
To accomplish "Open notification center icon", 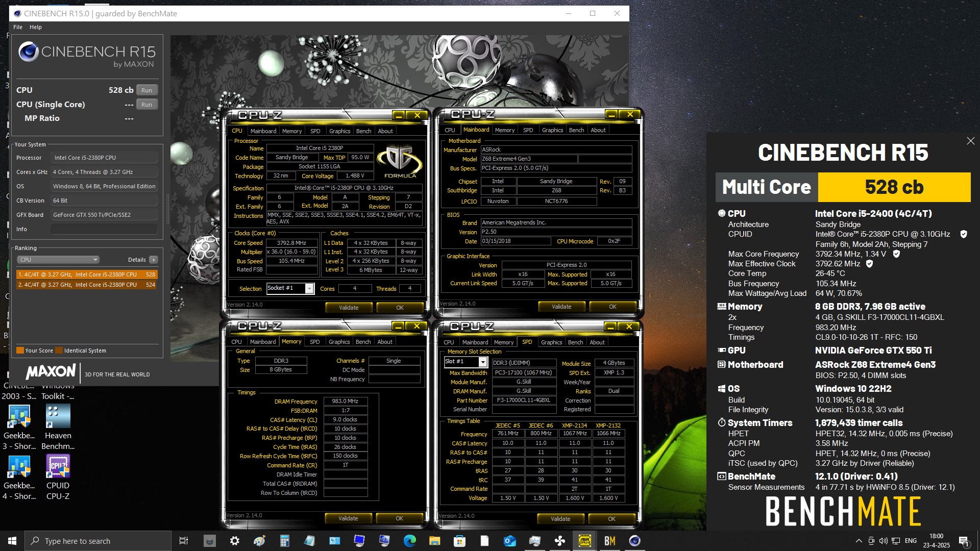I will coord(964,541).
